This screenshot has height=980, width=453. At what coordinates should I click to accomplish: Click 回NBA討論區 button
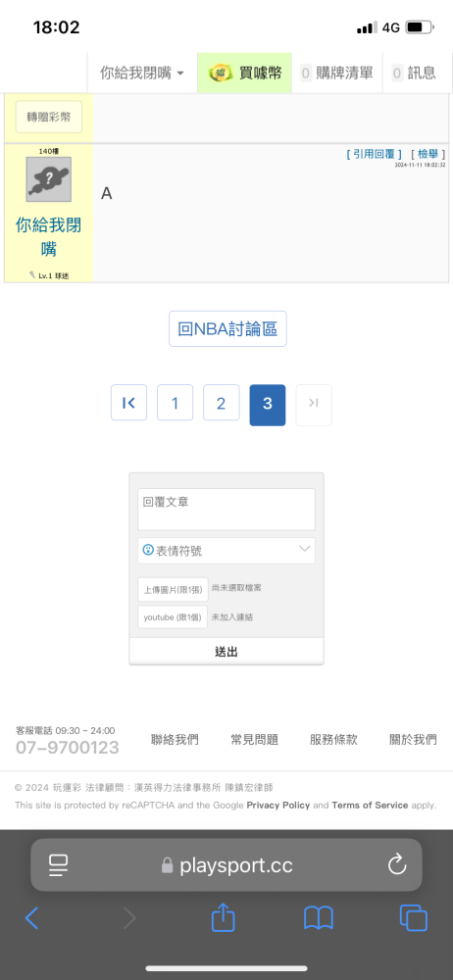coord(227,328)
